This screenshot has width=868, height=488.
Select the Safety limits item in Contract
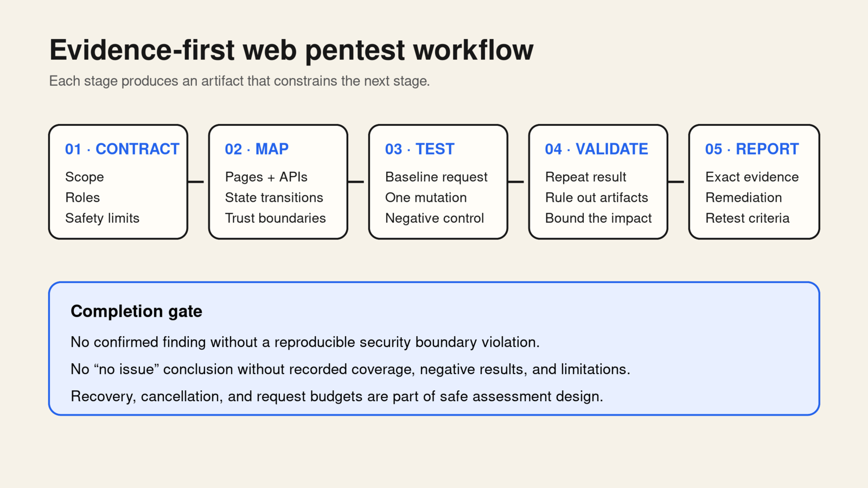[x=103, y=218]
